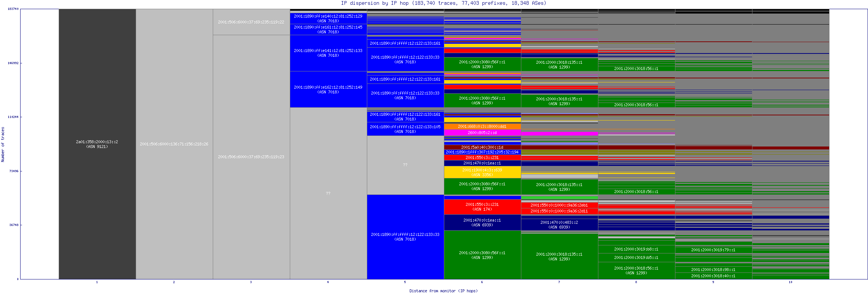Select label 2001:1890:1fff:307:192:205:32:194
Image resolution: width=868 pixels, height=293 pixels.
pos(482,152)
